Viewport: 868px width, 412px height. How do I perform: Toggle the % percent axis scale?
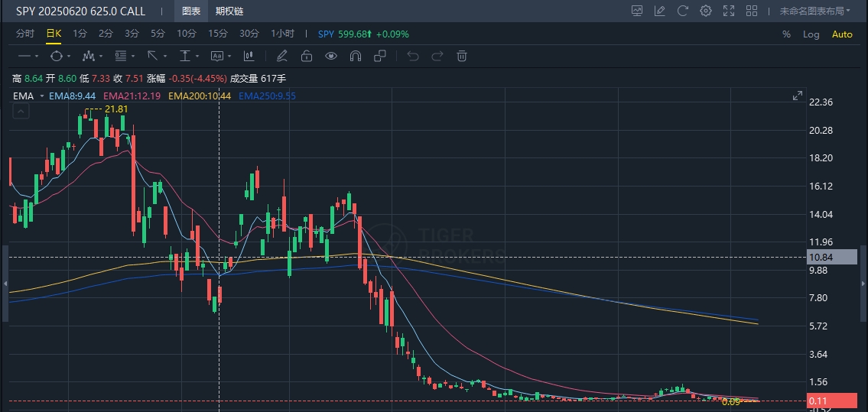click(x=786, y=34)
